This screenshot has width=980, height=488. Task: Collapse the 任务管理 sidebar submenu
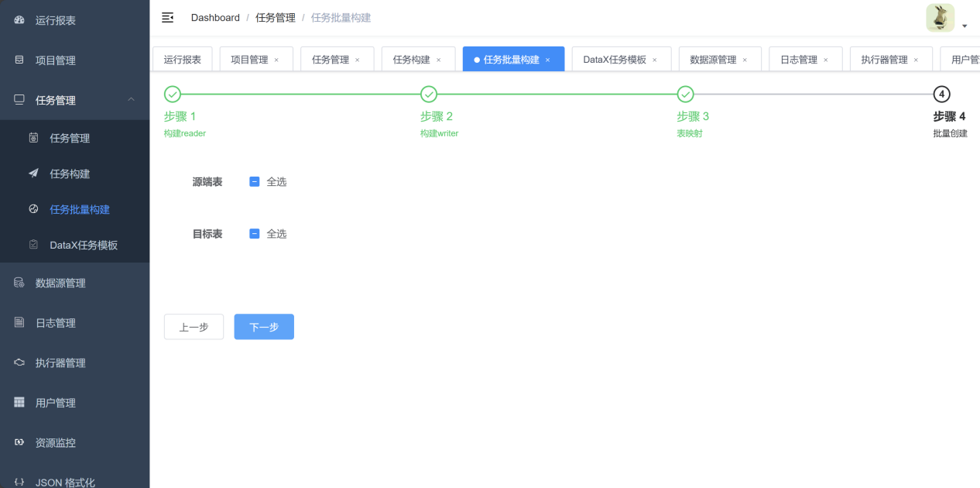[x=131, y=99]
